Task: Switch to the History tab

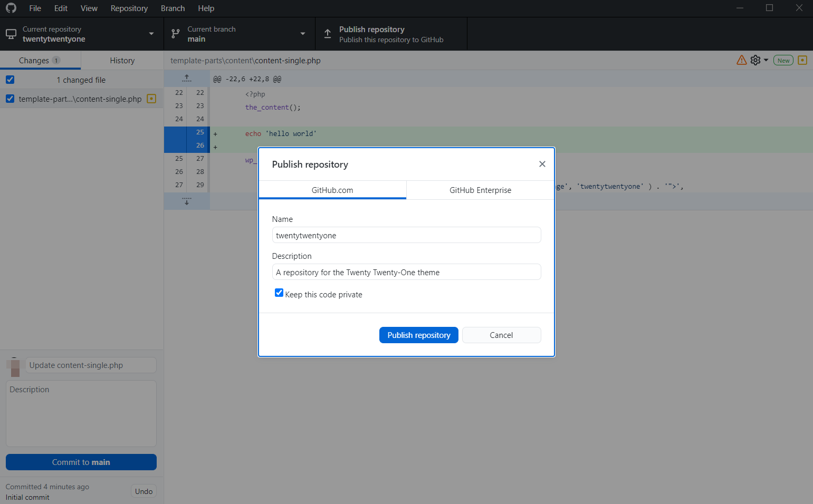Action: (x=122, y=60)
